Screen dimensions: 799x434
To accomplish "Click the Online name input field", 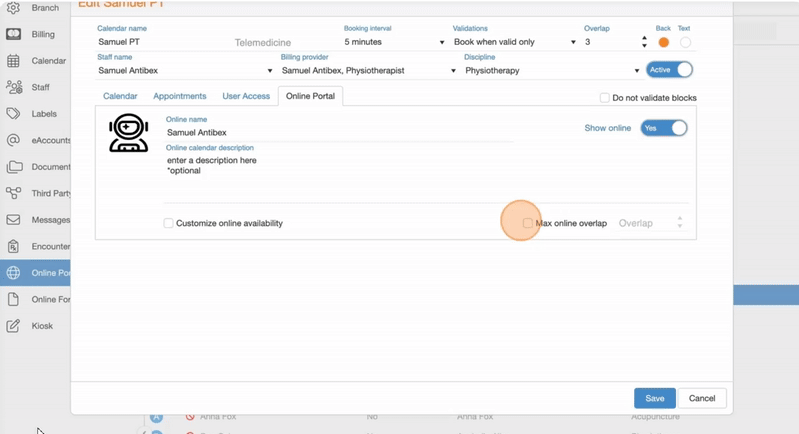I will tap(340, 132).
